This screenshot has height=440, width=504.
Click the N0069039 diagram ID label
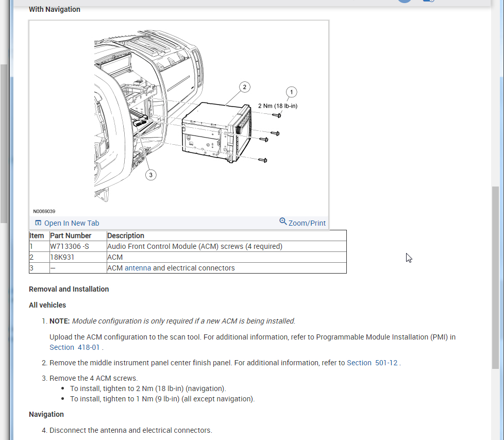tap(44, 211)
